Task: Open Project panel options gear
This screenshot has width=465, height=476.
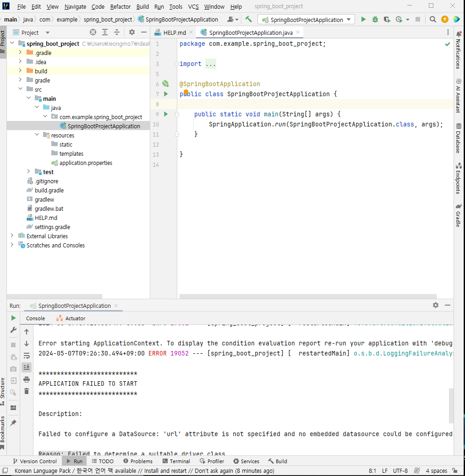Action: 132,32
